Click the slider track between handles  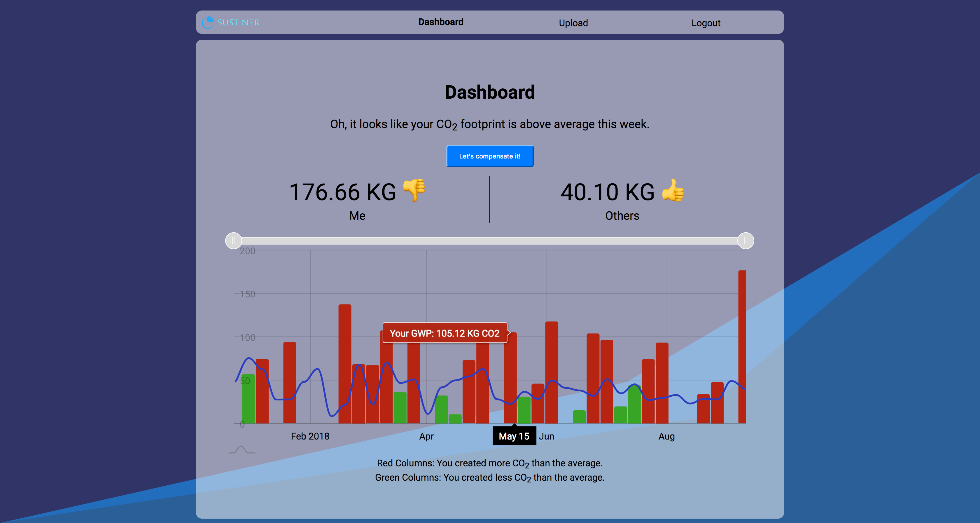coord(490,240)
